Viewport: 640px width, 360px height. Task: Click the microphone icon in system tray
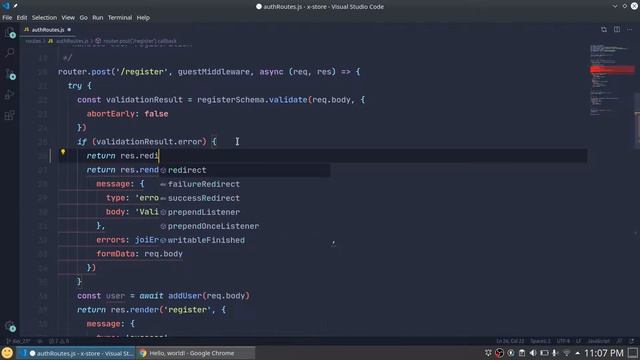click(x=555, y=353)
